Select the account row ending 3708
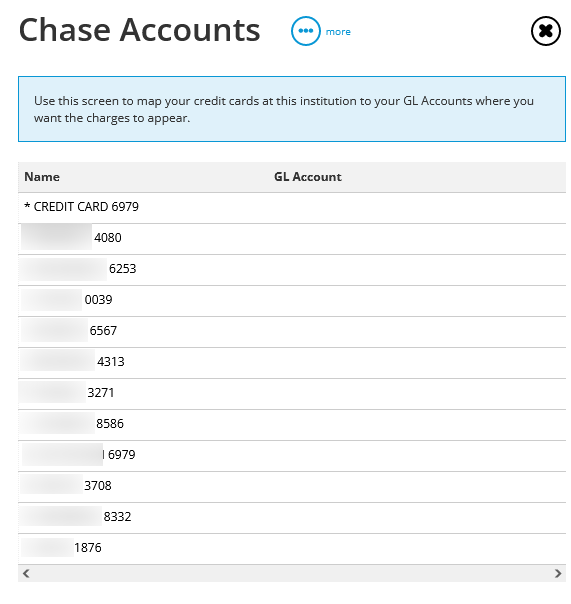Viewport: 571px width, 604px height. (292, 487)
